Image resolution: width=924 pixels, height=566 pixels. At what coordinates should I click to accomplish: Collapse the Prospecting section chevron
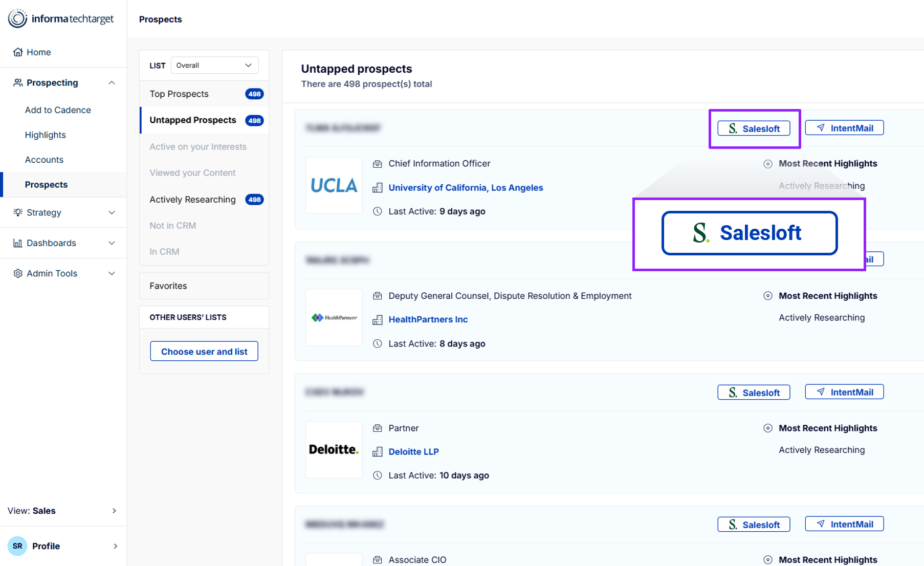tap(112, 83)
